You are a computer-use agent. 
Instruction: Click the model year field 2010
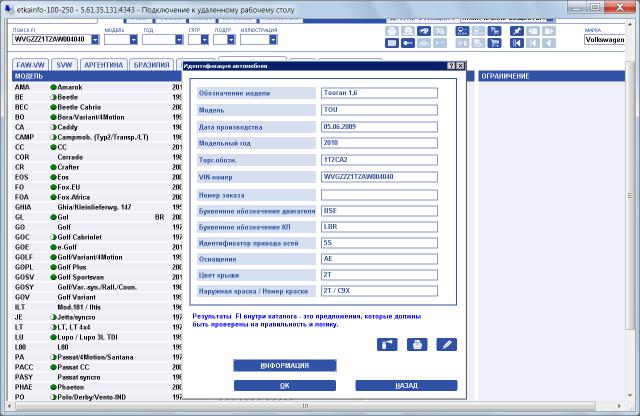coord(379,143)
